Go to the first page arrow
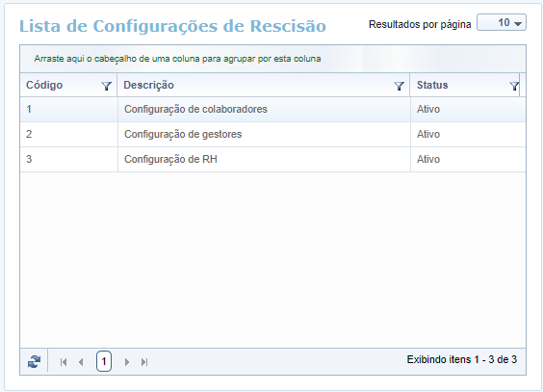543x392 pixels. (x=63, y=362)
